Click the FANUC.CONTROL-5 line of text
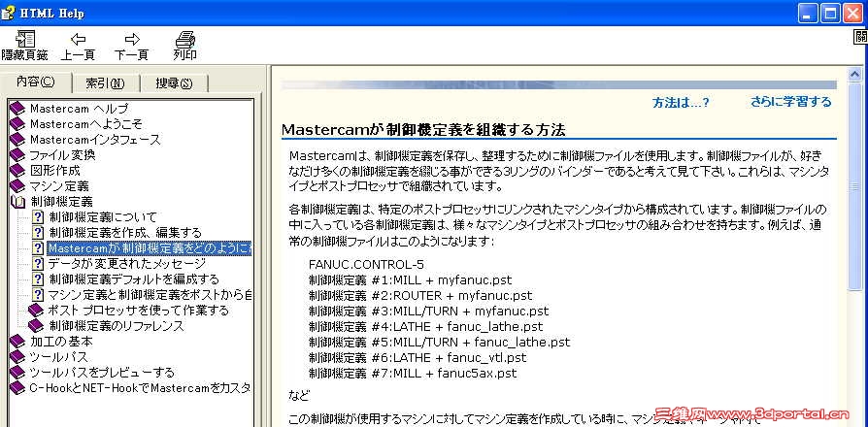 click(x=366, y=264)
